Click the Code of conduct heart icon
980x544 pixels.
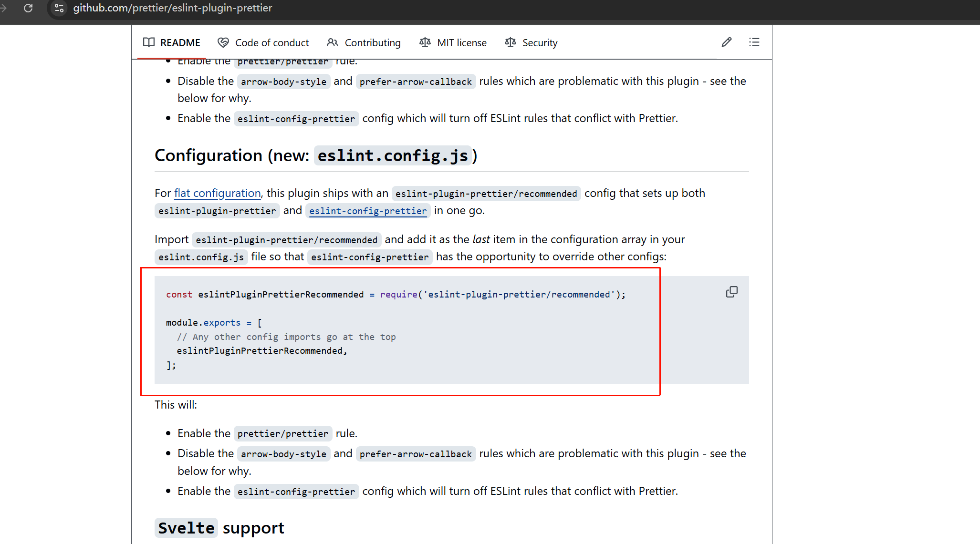coord(223,42)
